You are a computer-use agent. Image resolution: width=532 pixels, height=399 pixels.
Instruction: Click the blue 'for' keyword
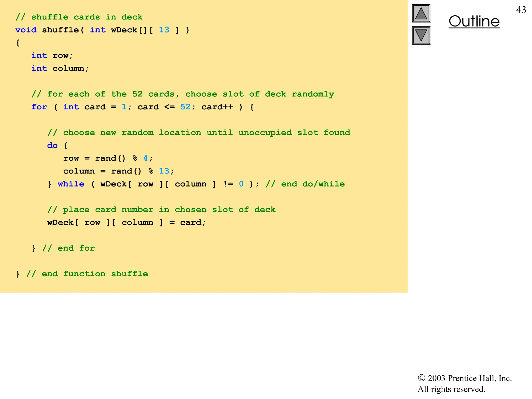[39, 107]
